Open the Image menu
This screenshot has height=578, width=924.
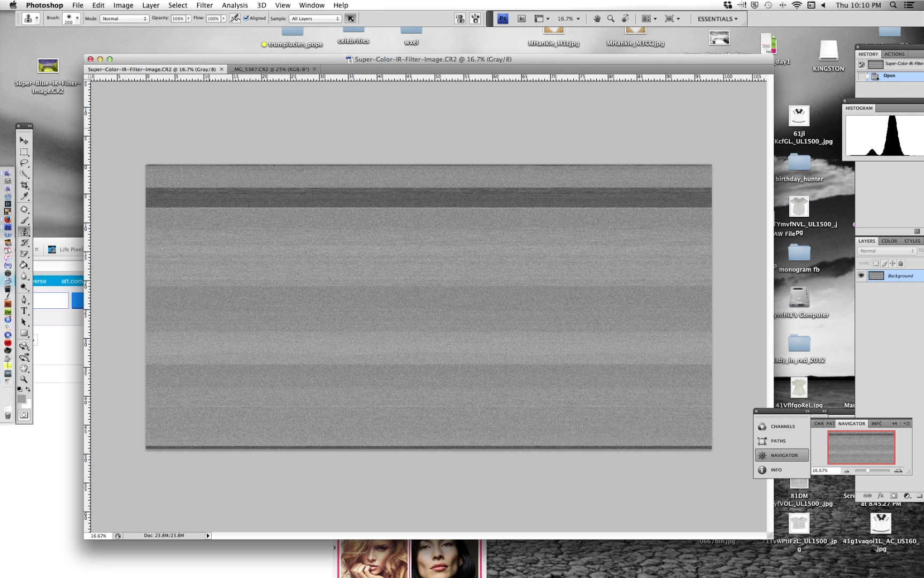(x=123, y=5)
